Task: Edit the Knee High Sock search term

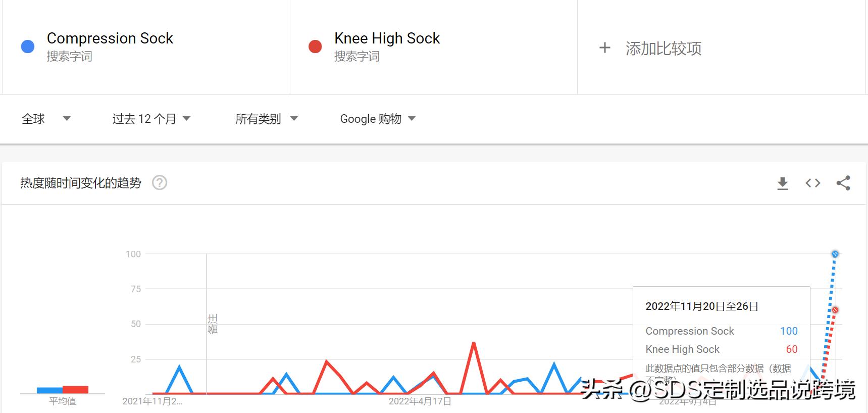Action: (x=387, y=38)
